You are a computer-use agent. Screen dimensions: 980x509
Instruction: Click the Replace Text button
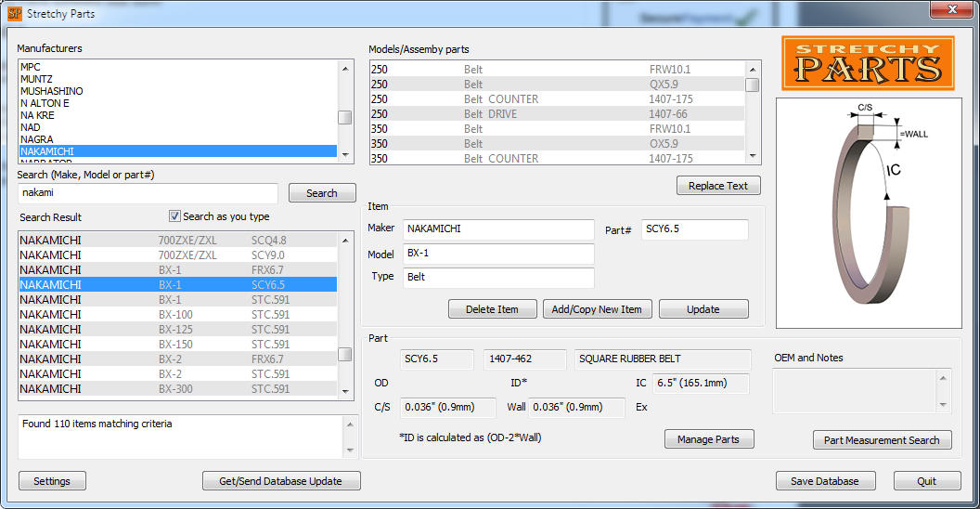pos(718,186)
